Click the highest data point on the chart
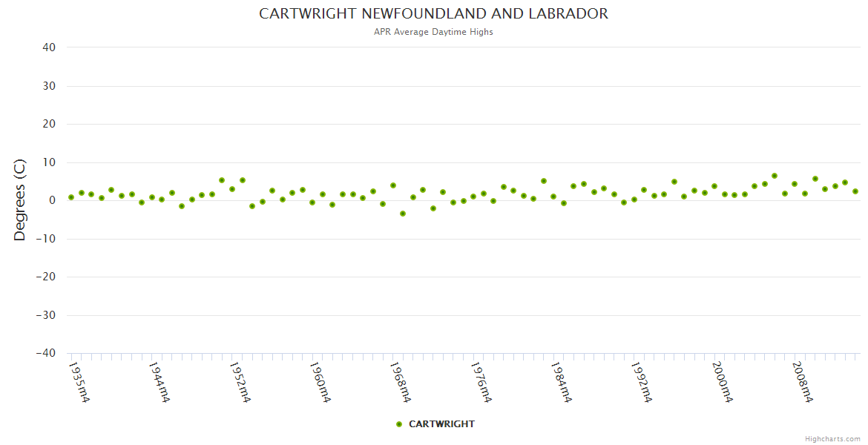This screenshot has height=445, width=868. point(775,176)
